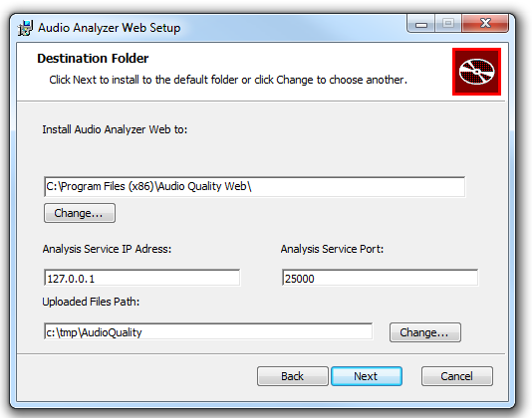The width and height of the screenshot is (532, 418).
Task: Cancel the installation
Action: point(457,376)
